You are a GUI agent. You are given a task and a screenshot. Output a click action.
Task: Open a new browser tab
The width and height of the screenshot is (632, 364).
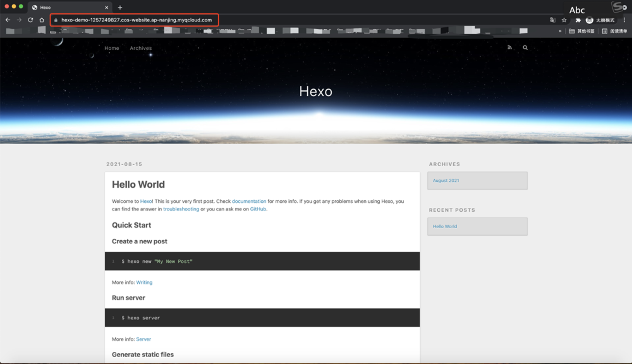[x=120, y=7]
